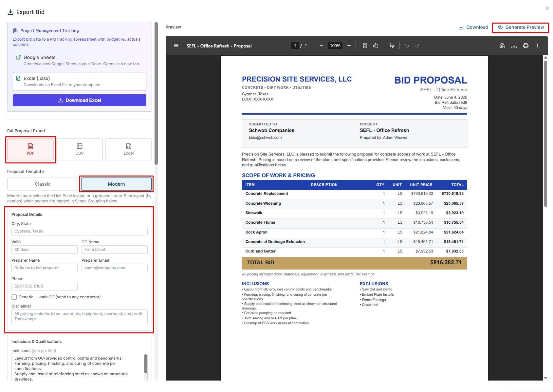Click Generate Preview button
Image resolution: width=553 pixels, height=392 pixels.
521,27
